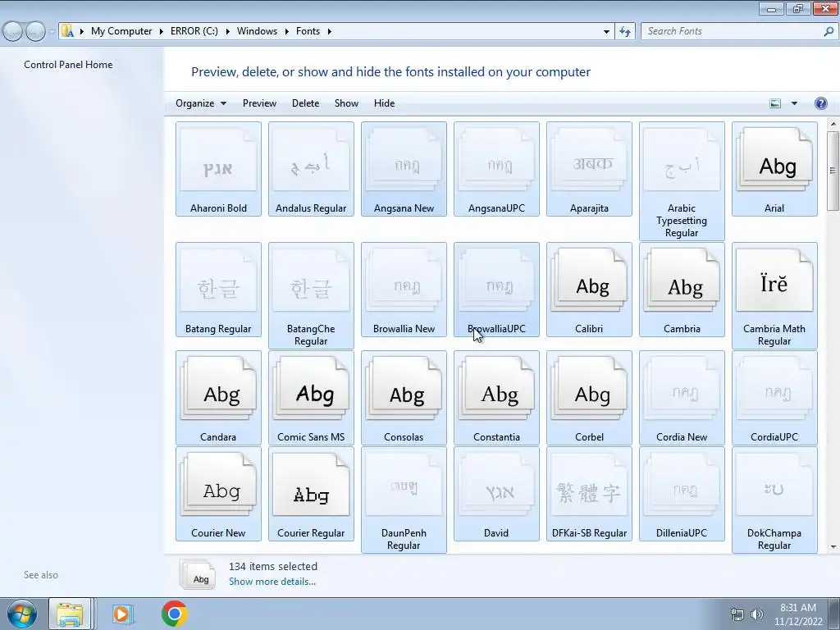Click the scrollbar up arrow

pyautogui.click(x=833, y=125)
